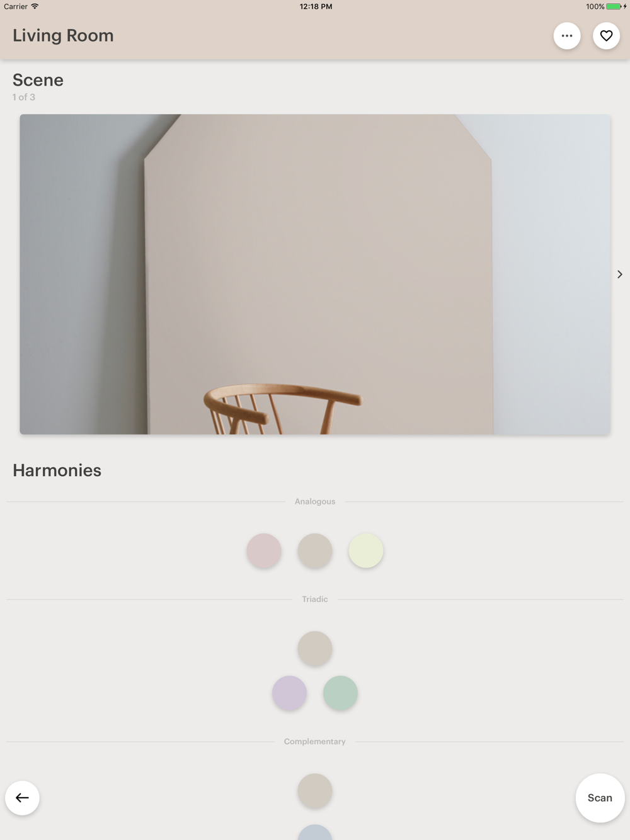Image resolution: width=630 pixels, height=840 pixels.
Task: Select the mint green Triadic swatch
Action: tap(340, 693)
